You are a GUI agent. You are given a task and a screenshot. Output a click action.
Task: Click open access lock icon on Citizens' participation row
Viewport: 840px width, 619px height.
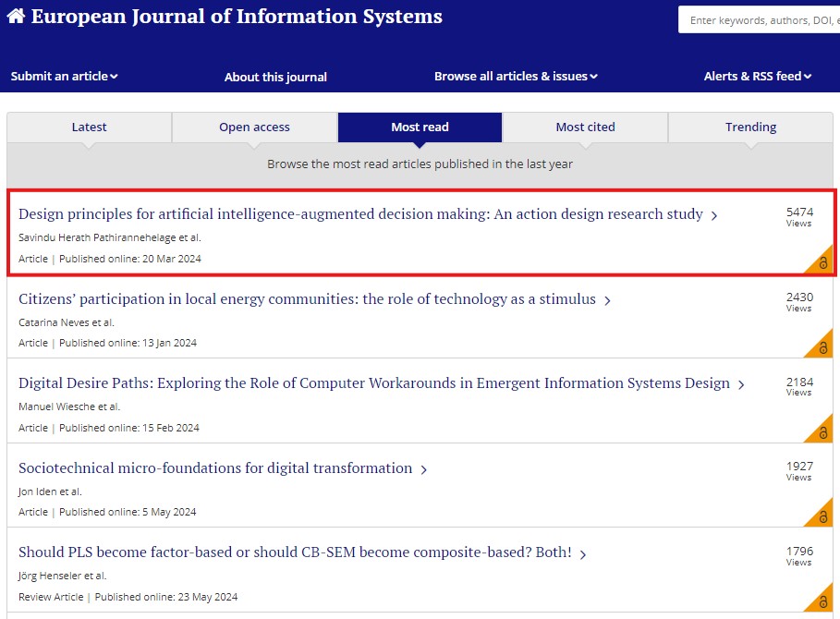[822, 347]
